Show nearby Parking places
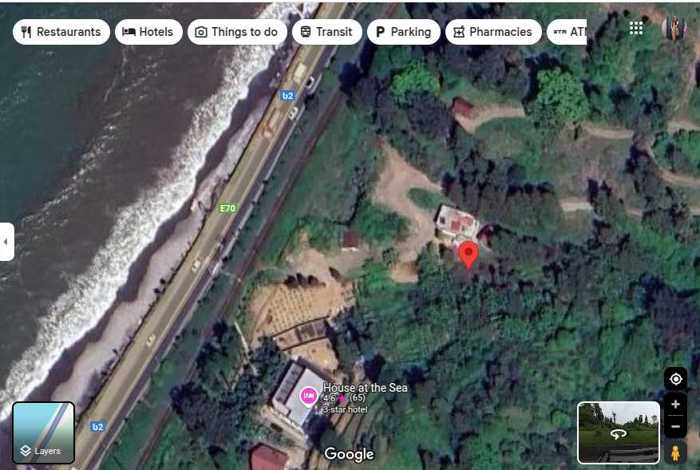Image resolution: width=700 pixels, height=470 pixels. (x=404, y=32)
